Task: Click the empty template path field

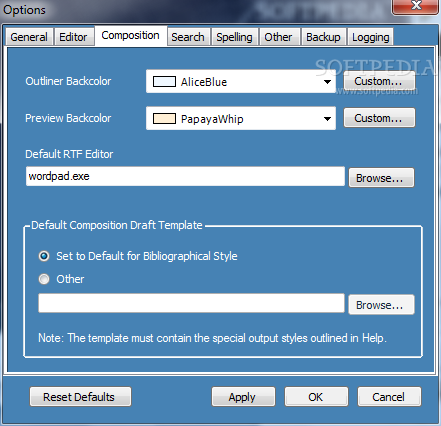Action: (191, 303)
